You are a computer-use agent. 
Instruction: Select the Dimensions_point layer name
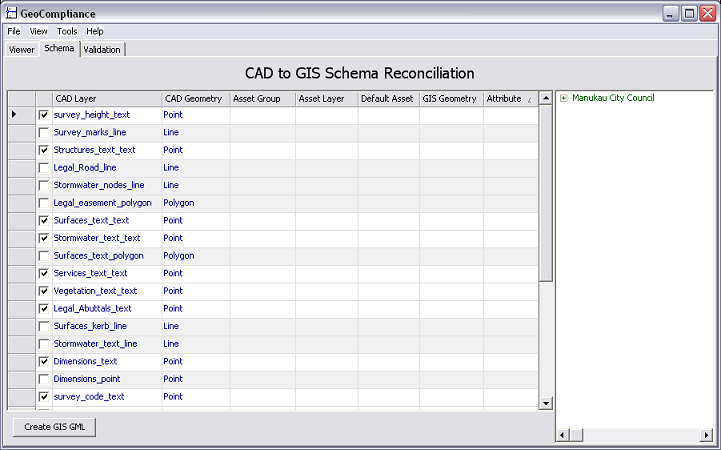click(x=87, y=379)
